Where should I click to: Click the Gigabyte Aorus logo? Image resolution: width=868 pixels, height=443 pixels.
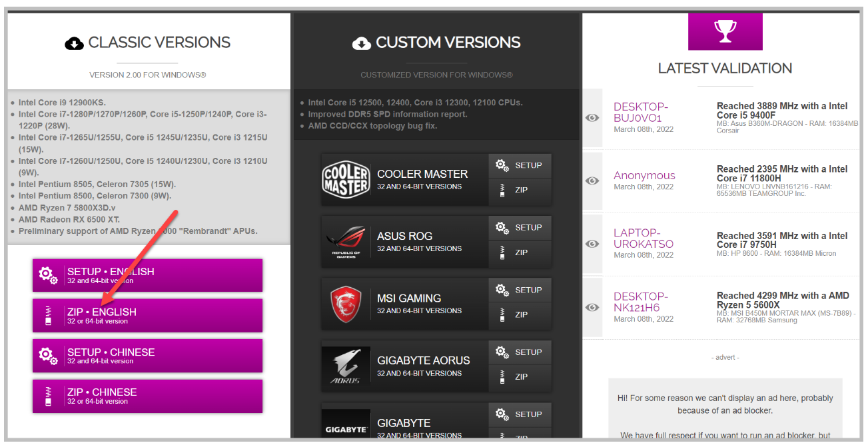[346, 366]
